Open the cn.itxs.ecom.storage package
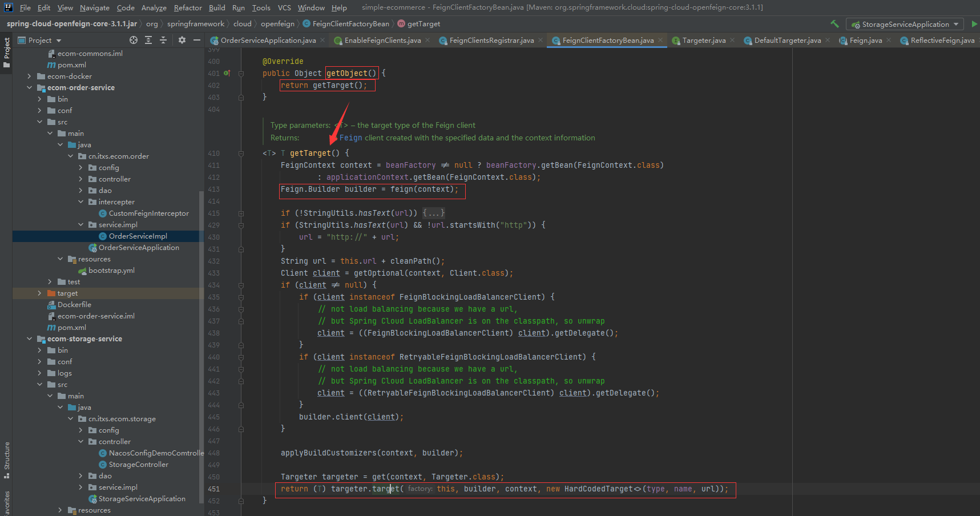 click(122, 419)
